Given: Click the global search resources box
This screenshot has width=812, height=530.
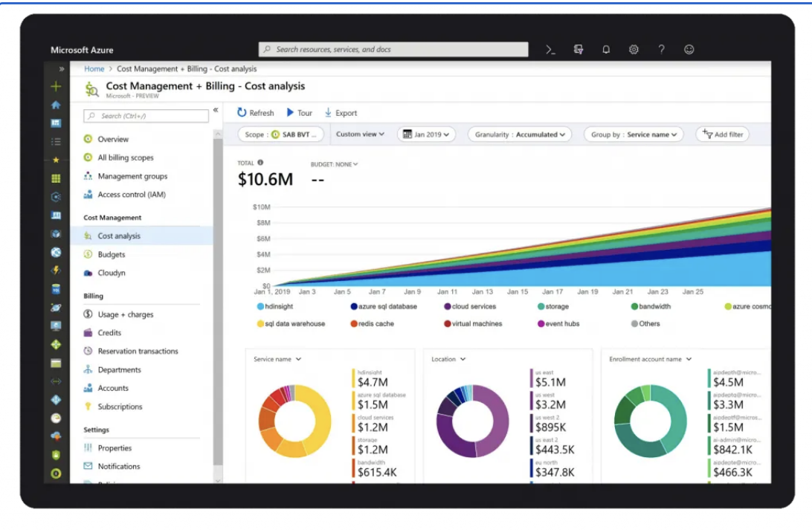Looking at the screenshot, I should pos(393,49).
